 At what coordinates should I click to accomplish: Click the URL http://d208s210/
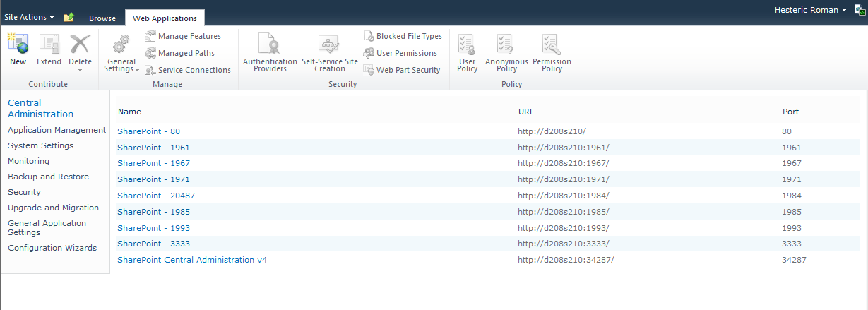[x=552, y=131]
